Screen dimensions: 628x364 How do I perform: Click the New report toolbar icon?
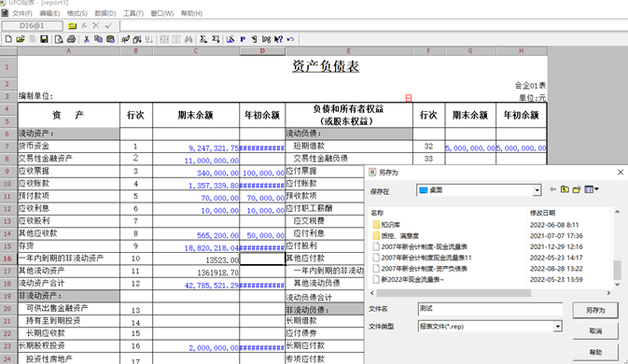pyautogui.click(x=8, y=39)
